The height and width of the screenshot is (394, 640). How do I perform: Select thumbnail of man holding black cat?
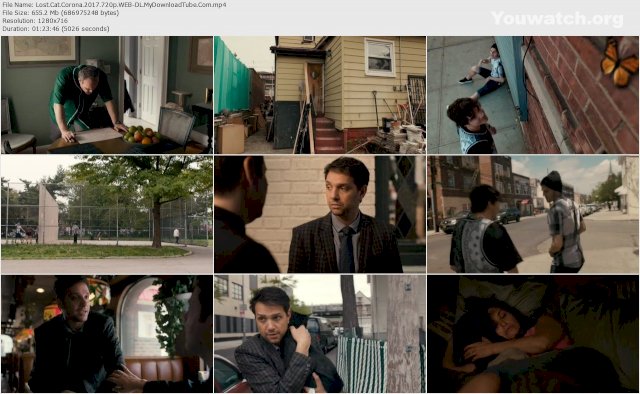click(x=320, y=334)
